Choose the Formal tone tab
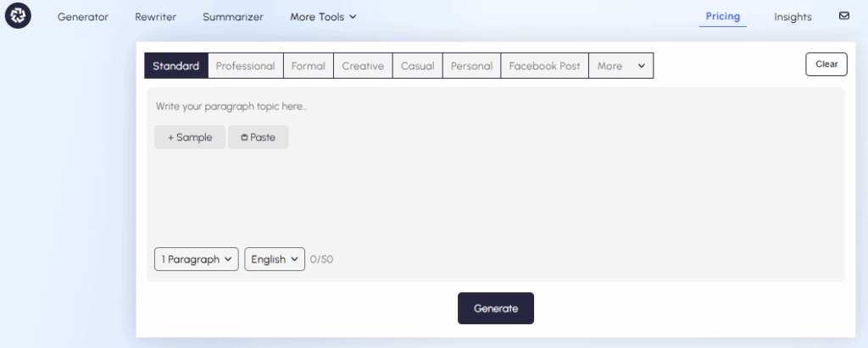This screenshot has height=348, width=868. tap(308, 66)
